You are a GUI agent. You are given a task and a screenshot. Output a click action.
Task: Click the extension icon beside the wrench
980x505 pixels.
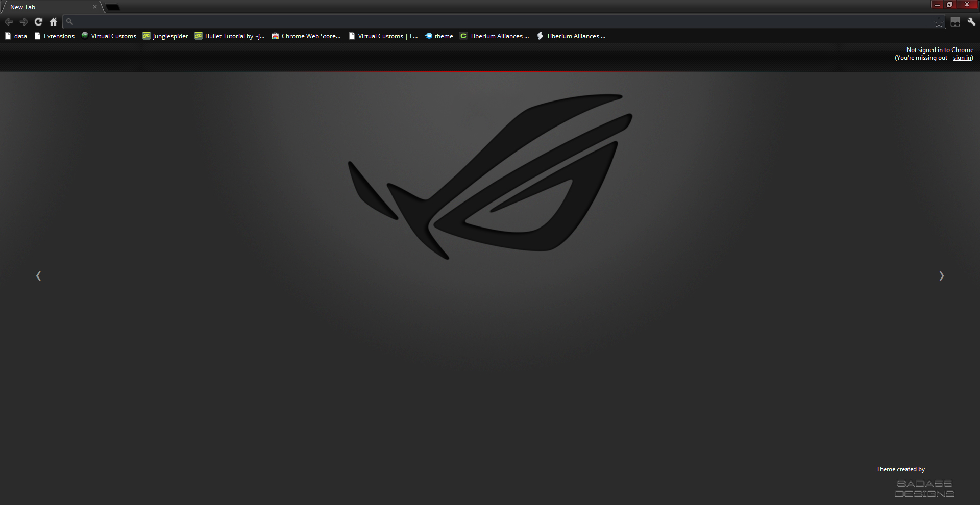tap(955, 22)
